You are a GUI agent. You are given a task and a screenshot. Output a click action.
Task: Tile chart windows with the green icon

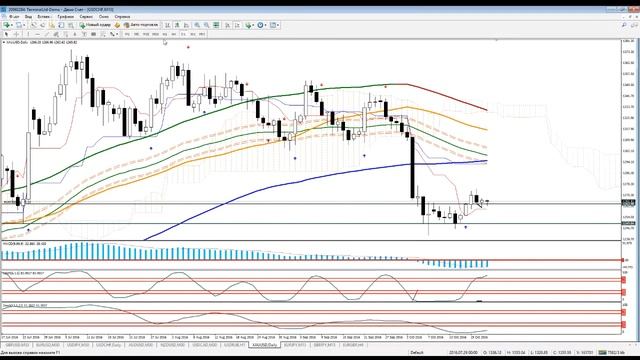click(x=216, y=25)
